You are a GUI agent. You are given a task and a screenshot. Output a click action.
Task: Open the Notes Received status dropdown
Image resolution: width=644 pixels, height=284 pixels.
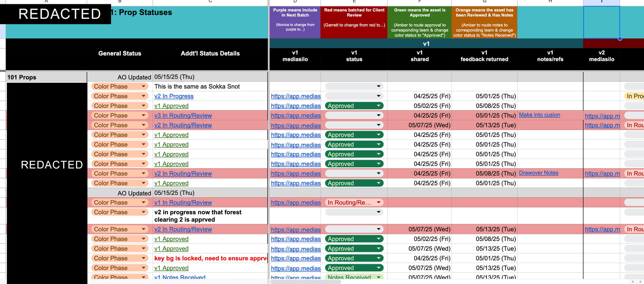(x=354, y=277)
